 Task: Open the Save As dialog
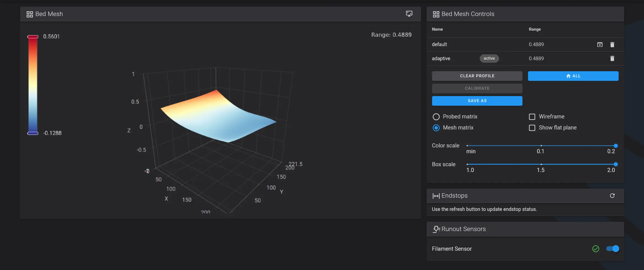point(477,101)
